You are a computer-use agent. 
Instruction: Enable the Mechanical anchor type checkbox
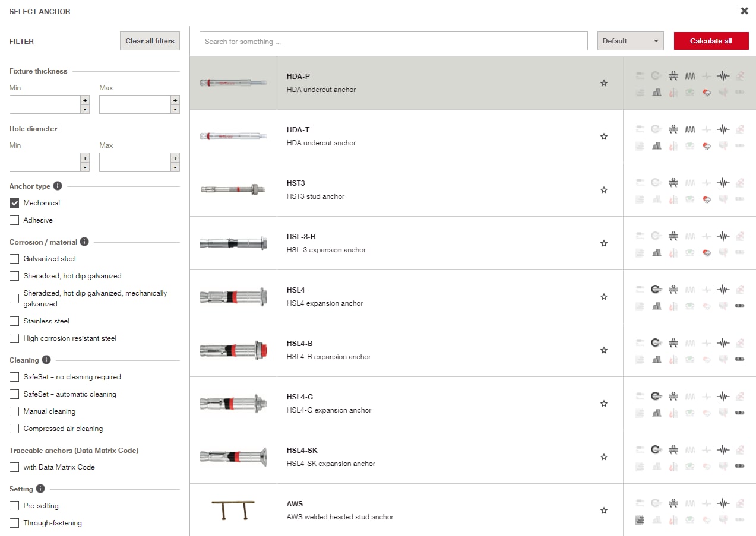[14, 202]
